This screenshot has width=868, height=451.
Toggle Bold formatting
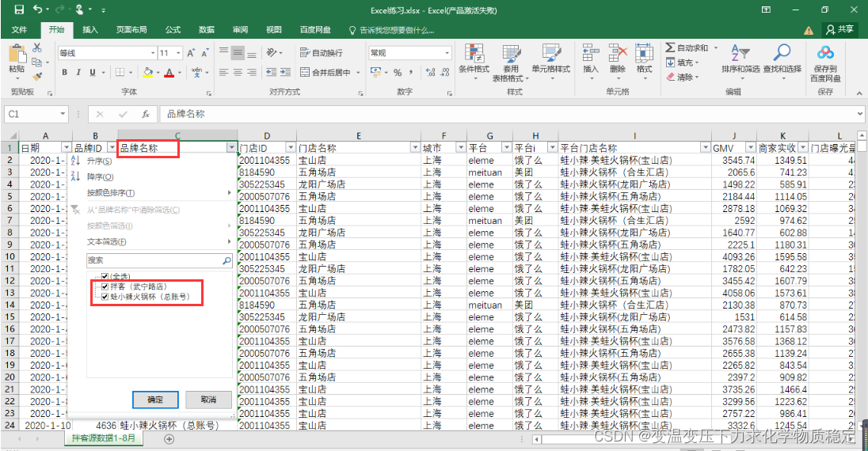[x=65, y=72]
